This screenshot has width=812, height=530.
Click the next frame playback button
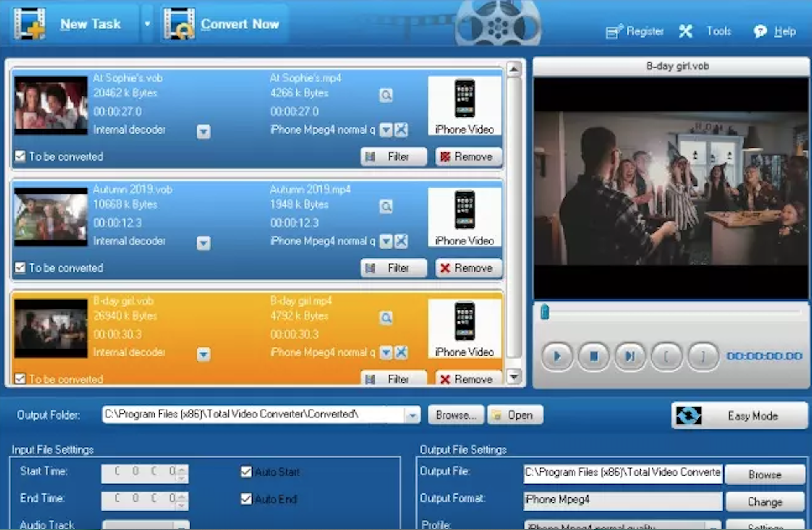[x=629, y=356]
